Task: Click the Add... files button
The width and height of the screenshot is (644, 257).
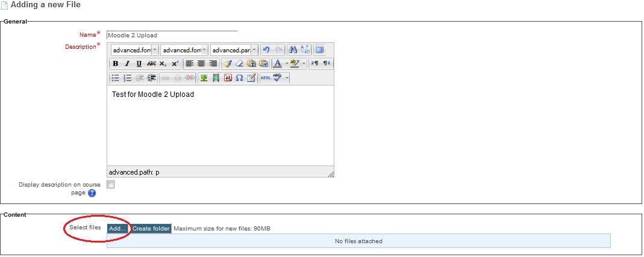Action: [x=118, y=229]
